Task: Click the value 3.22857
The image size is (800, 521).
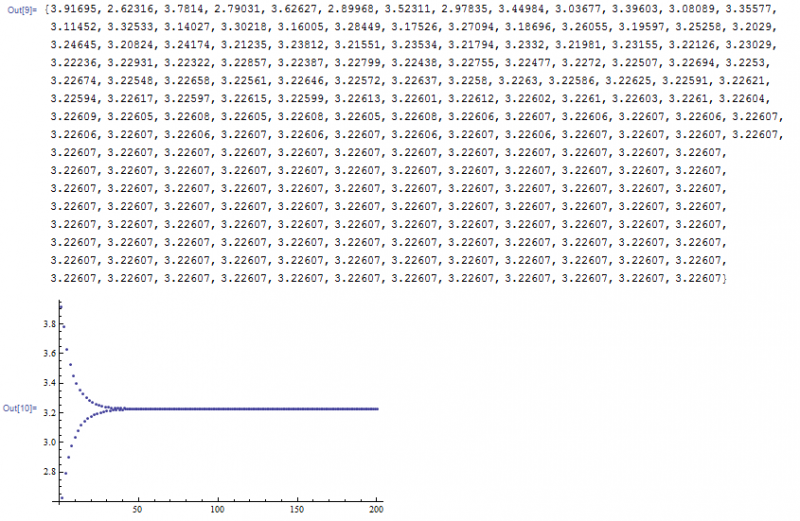Action: click(244, 63)
